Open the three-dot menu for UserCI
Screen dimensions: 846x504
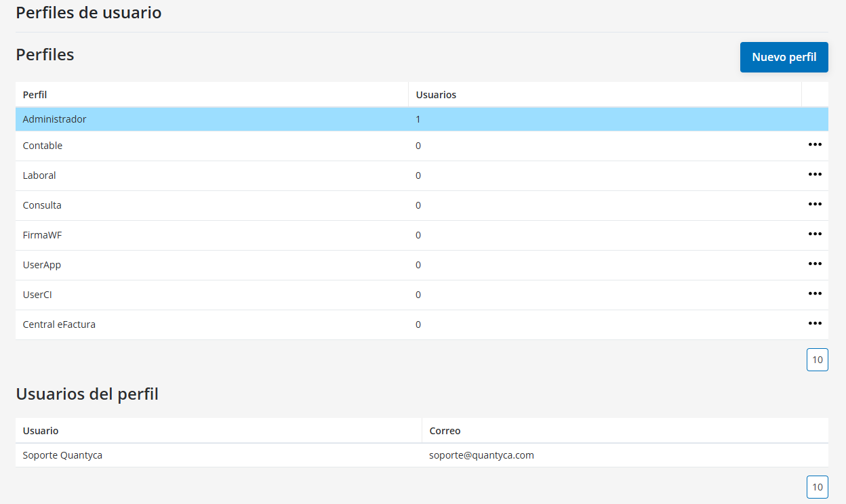tap(815, 293)
